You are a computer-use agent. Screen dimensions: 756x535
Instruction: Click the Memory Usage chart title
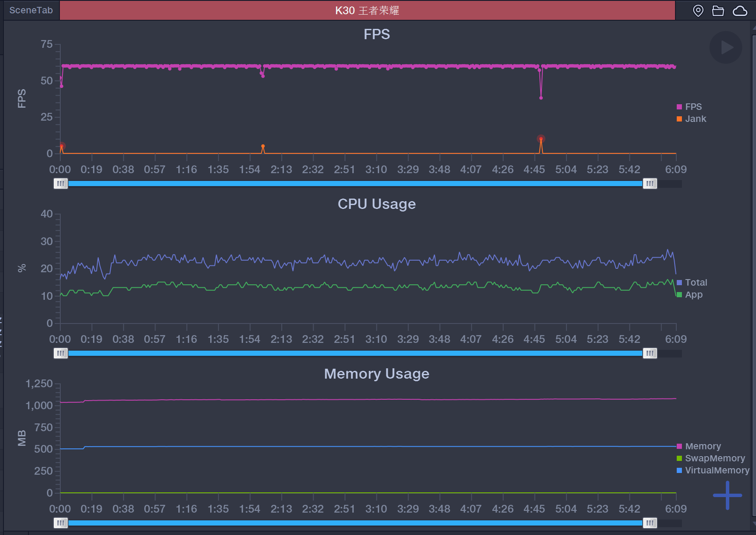click(x=376, y=374)
